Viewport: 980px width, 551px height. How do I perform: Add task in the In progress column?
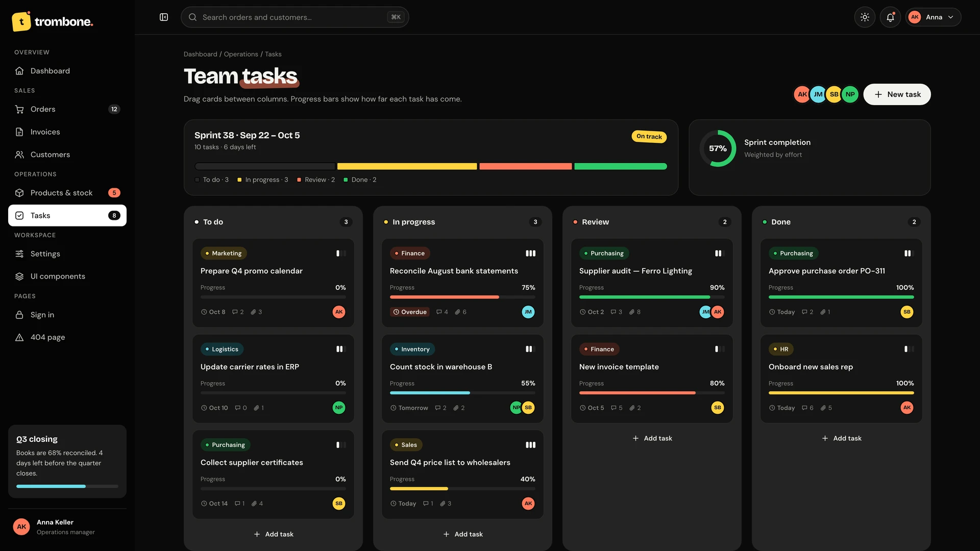click(x=463, y=534)
